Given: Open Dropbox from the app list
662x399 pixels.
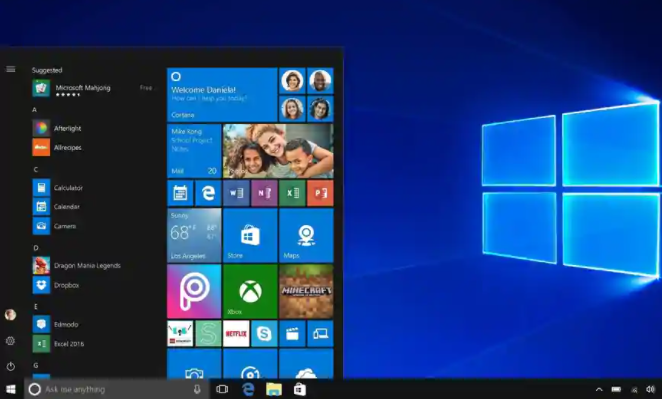Looking at the screenshot, I should click(x=66, y=285).
